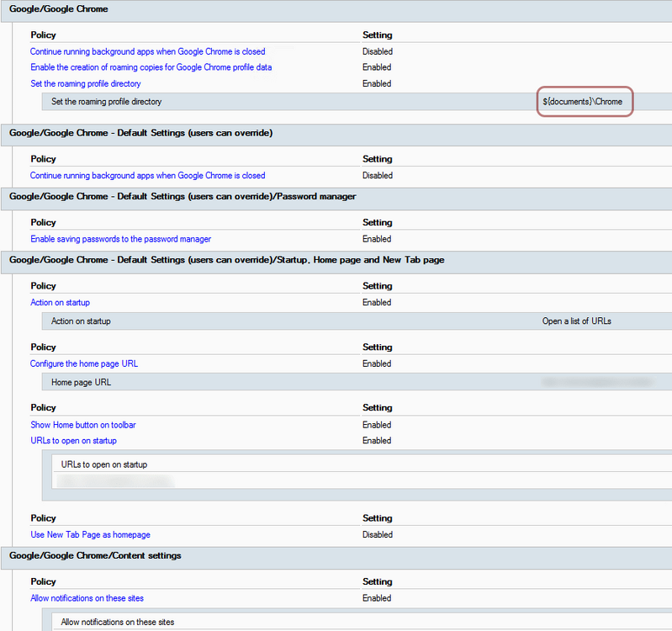Click 'Enabled' beside roaming copies profile data policy
This screenshot has height=631, width=672.
[377, 67]
